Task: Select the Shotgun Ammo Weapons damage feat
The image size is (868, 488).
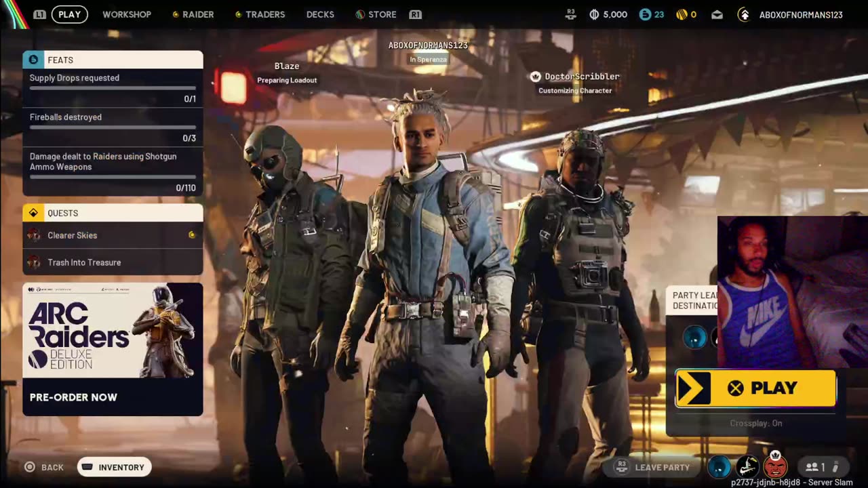Action: 113,171
